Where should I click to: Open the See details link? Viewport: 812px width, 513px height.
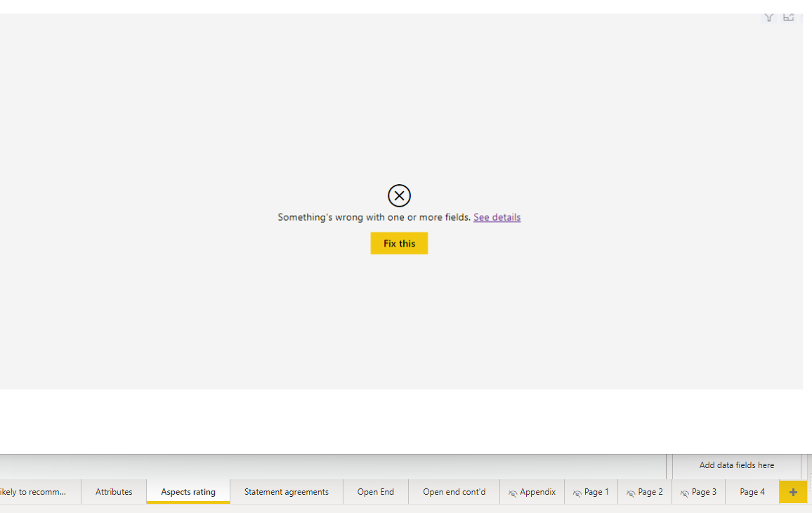[x=497, y=217]
